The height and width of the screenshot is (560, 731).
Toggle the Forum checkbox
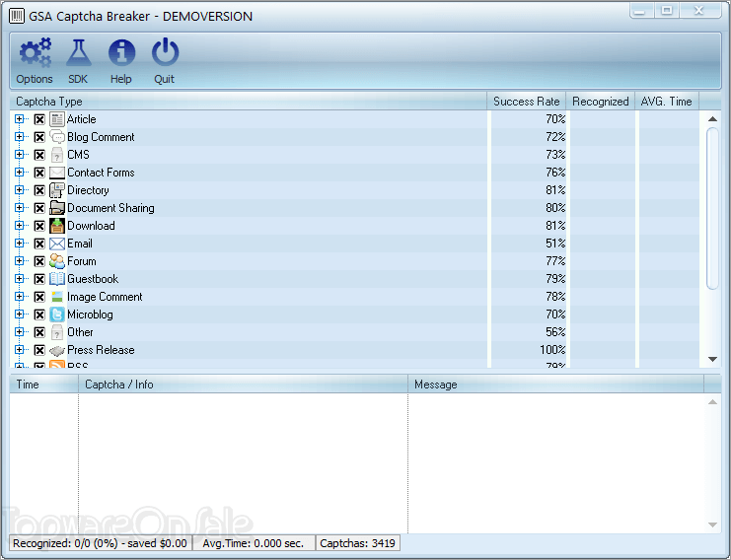pyautogui.click(x=39, y=261)
